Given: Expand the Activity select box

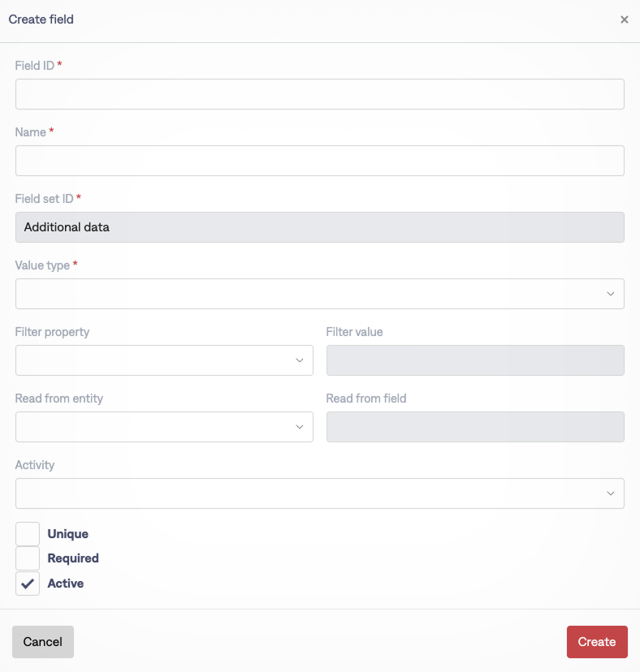Looking at the screenshot, I should click(309, 493).
